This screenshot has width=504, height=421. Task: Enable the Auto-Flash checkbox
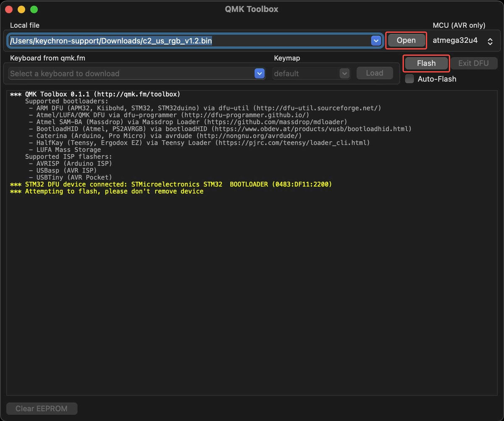409,79
